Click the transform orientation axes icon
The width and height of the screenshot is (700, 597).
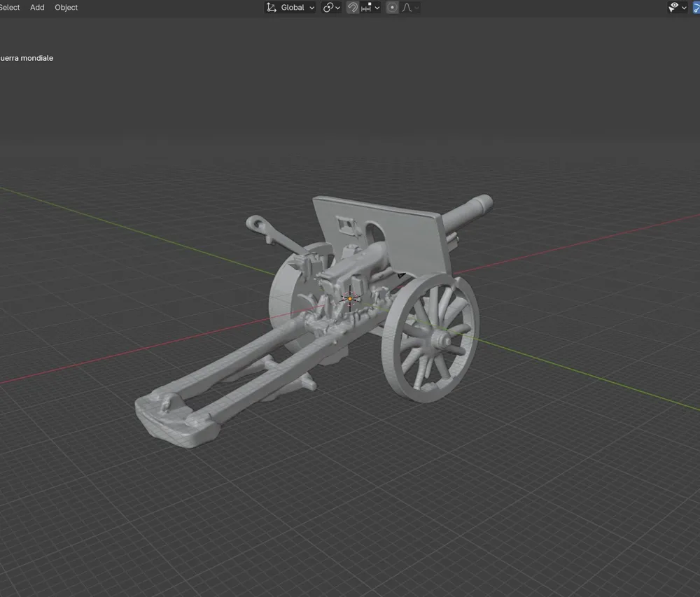tap(272, 8)
